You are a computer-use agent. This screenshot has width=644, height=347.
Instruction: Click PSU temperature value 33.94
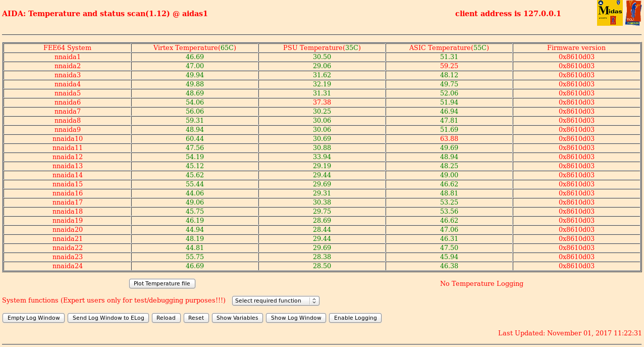tap(322, 157)
